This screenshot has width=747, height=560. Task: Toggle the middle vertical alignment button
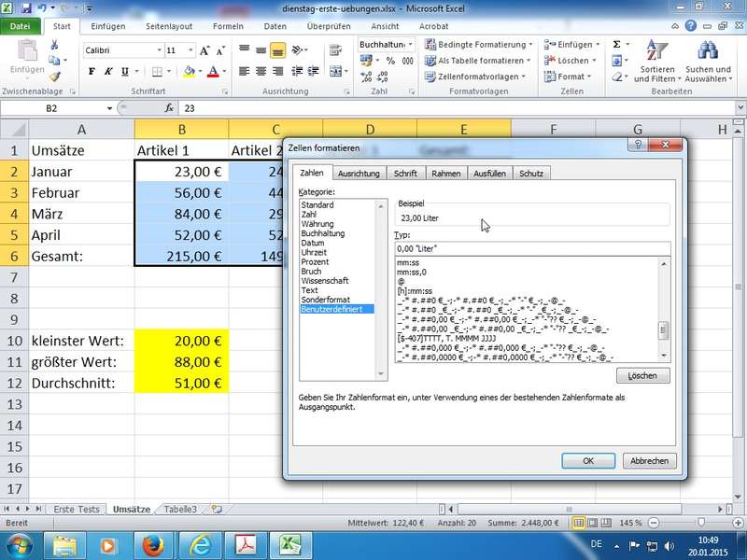click(261, 50)
